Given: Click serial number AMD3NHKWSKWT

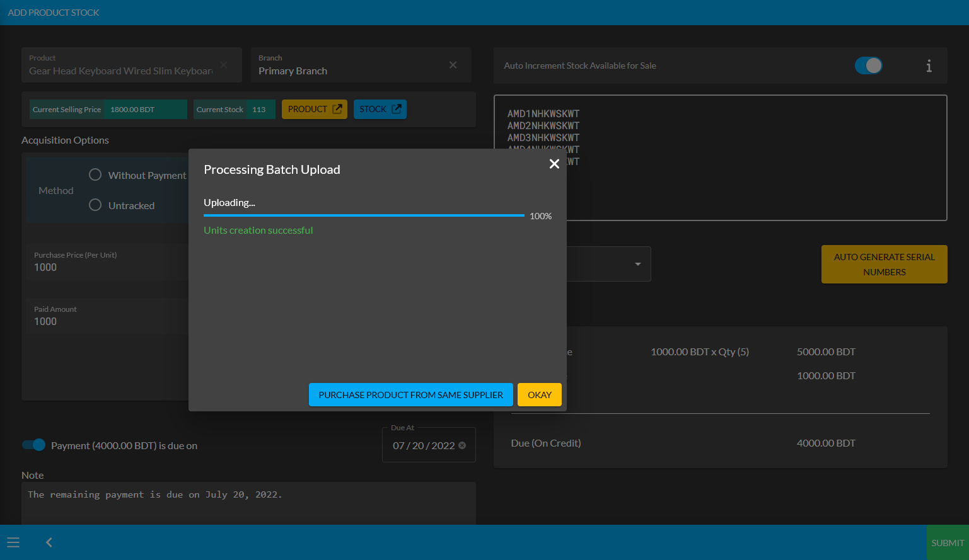Looking at the screenshot, I should (x=543, y=138).
